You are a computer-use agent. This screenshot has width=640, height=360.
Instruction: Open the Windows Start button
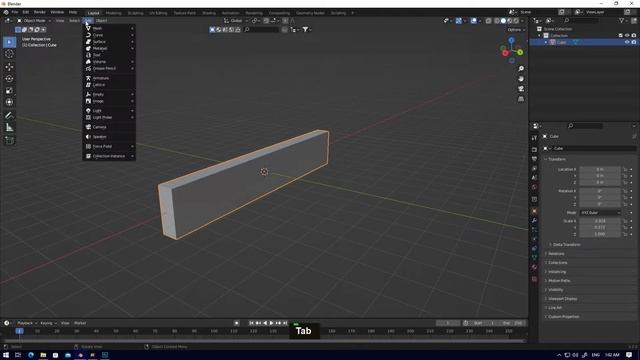pos(6,355)
